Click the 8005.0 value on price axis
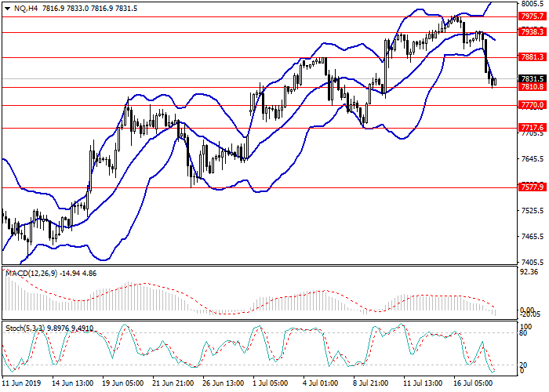The height and width of the screenshot is (392, 549). [x=532, y=4]
